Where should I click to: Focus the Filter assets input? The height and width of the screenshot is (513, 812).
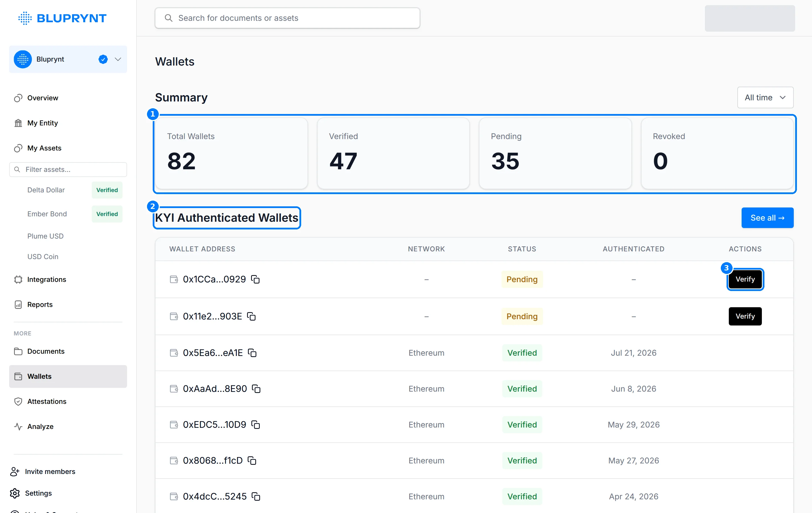click(x=68, y=170)
